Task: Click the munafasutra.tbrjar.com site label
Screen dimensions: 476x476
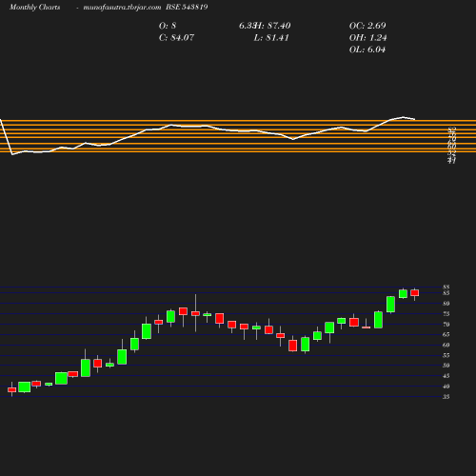Action: [122, 7]
